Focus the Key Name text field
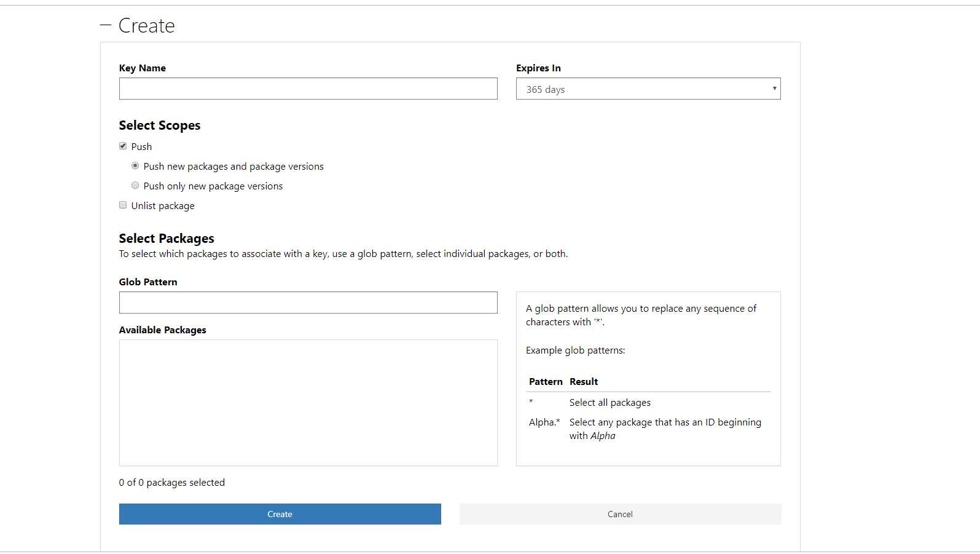This screenshot has width=980, height=554. point(308,89)
